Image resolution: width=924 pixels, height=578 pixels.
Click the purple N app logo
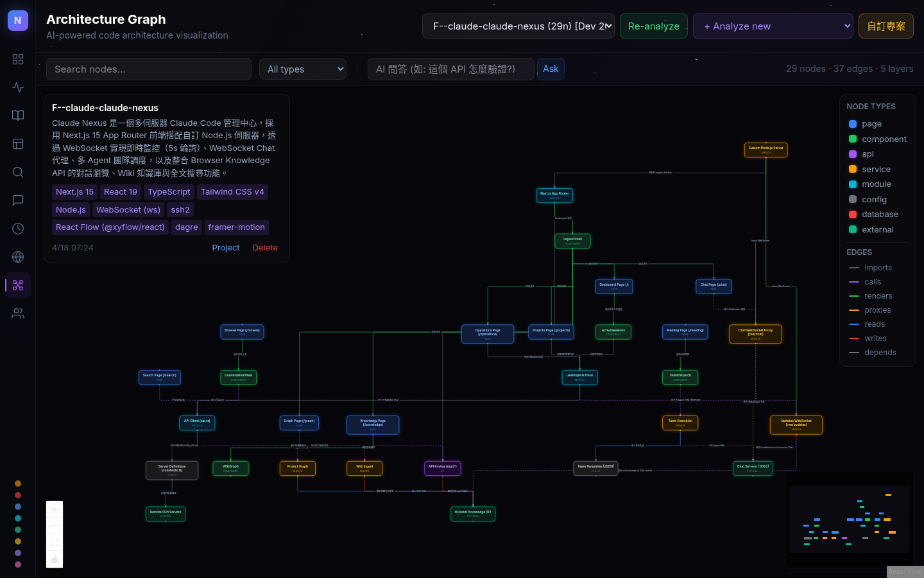(x=18, y=21)
